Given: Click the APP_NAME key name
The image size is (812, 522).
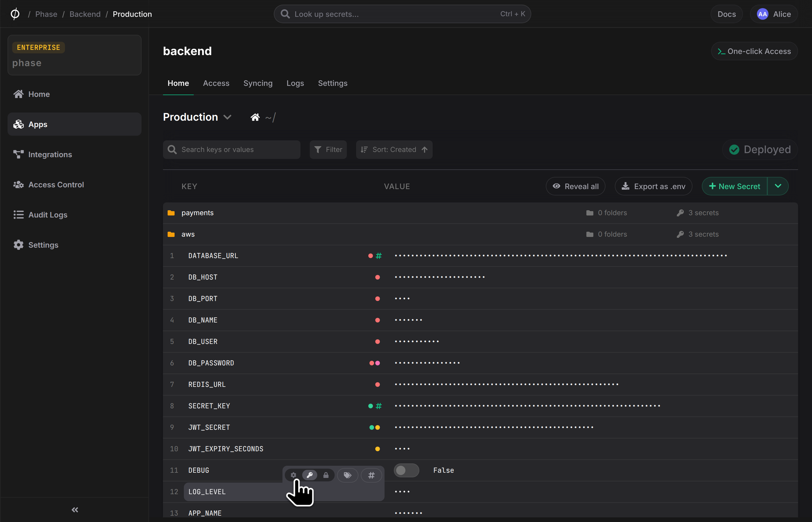Looking at the screenshot, I should tap(205, 513).
